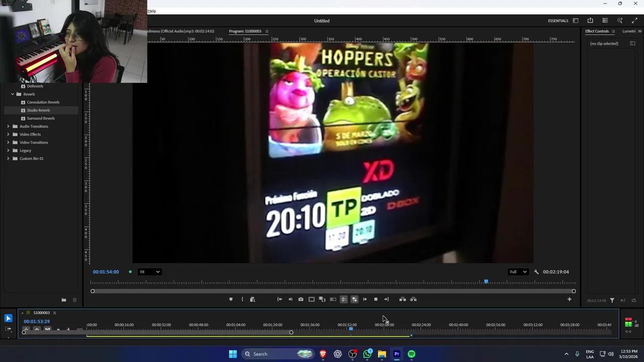Viewport: 644px width, 362px height.
Task: Toggle the proxies button in transport bar
Action: click(333, 299)
